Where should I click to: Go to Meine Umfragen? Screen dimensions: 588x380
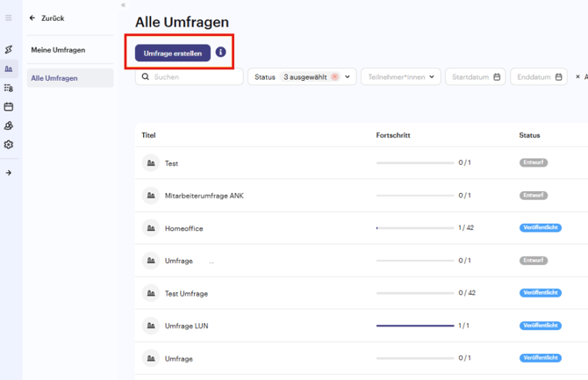point(59,50)
